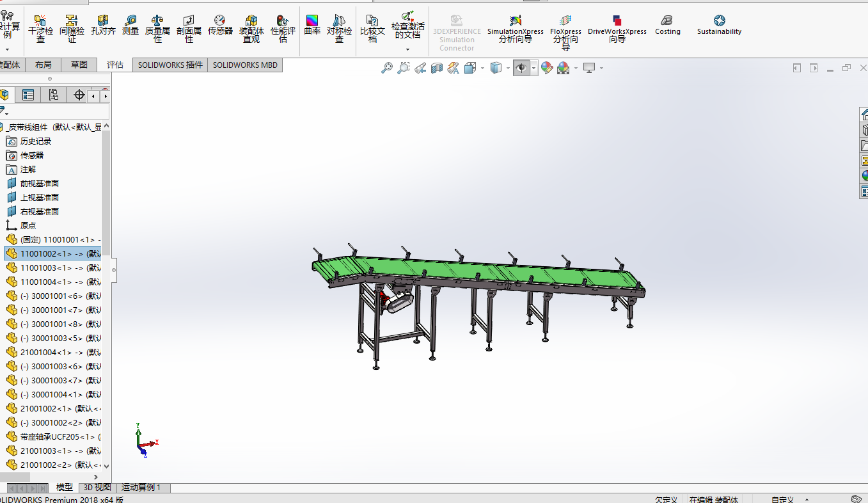Click the Apply Scene icon
868x503 pixels.
click(564, 68)
